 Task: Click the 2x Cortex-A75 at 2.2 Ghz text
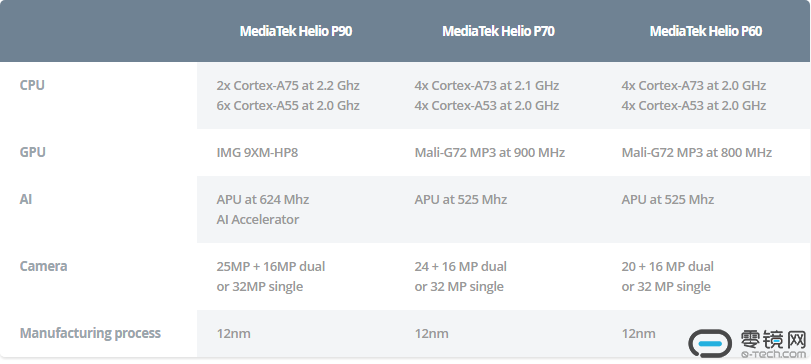tap(288, 85)
